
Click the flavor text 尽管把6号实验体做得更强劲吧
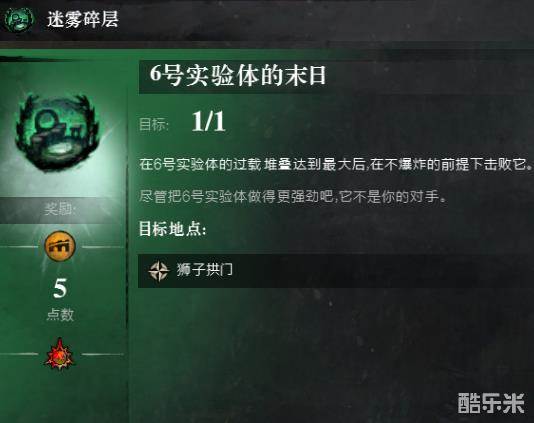pos(292,197)
